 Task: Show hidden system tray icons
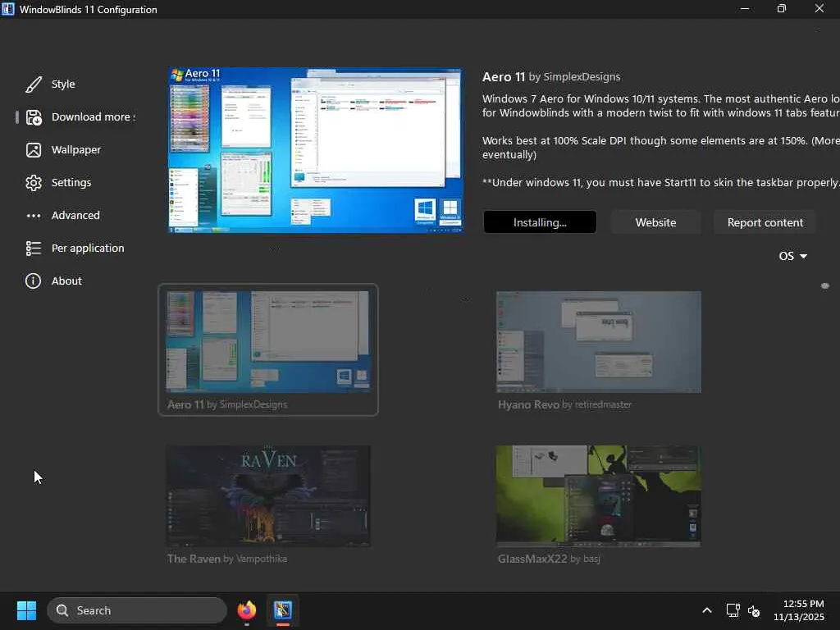[x=707, y=610]
